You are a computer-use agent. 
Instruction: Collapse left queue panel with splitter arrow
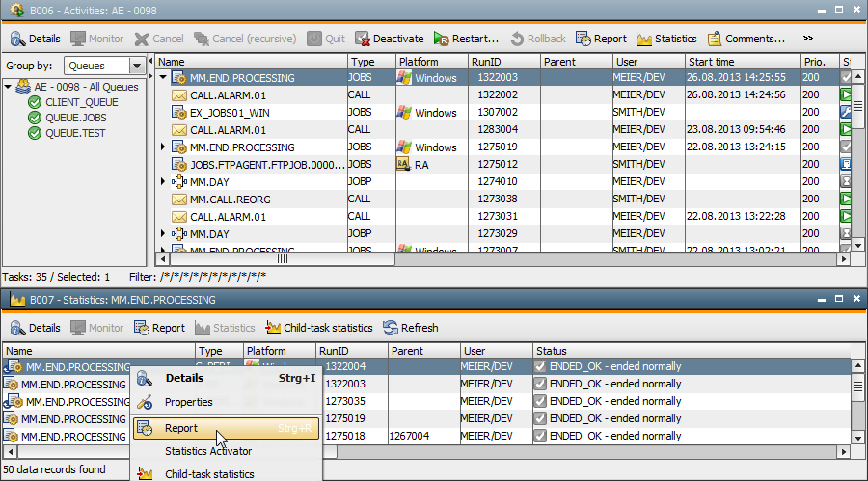150,61
